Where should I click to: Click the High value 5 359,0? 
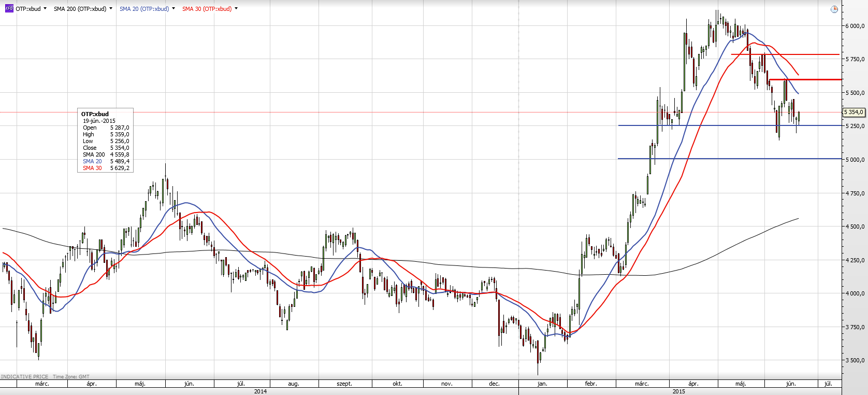(x=120, y=134)
